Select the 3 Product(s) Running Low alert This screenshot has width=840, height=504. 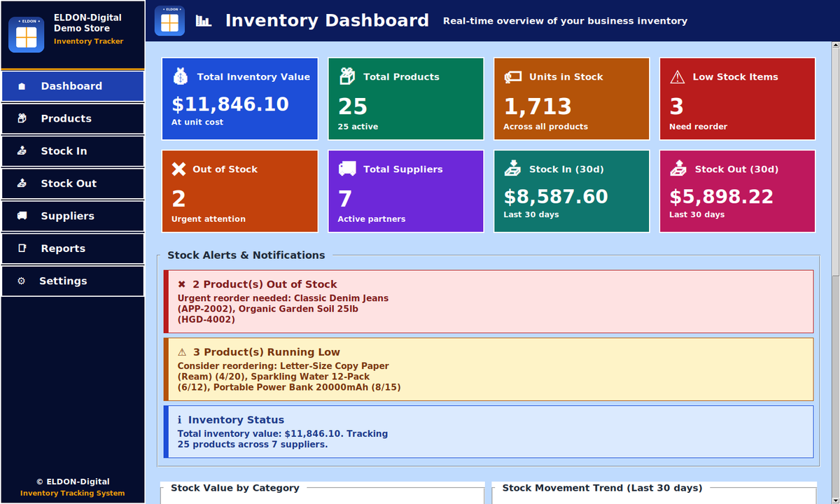[x=489, y=370]
